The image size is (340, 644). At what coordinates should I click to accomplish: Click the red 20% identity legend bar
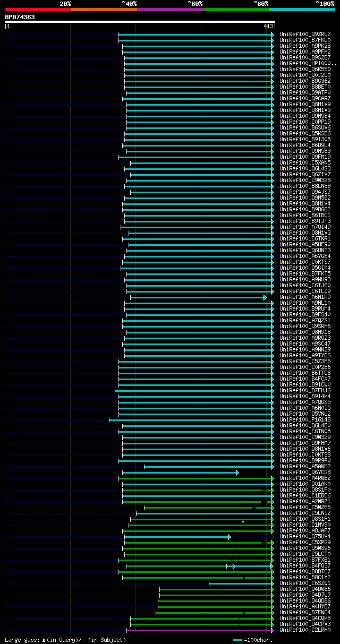click(38, 9)
